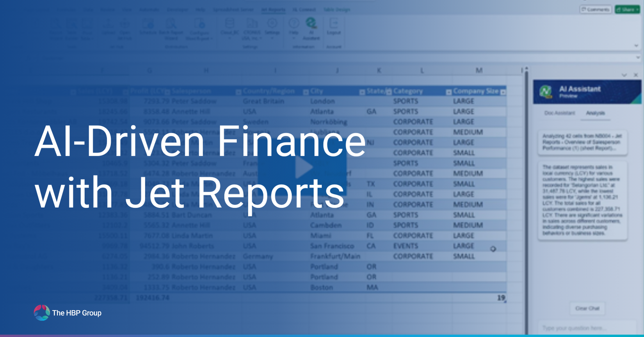644x337 pixels.
Task: Open the Profit column filter dropdown
Action: 167,92
